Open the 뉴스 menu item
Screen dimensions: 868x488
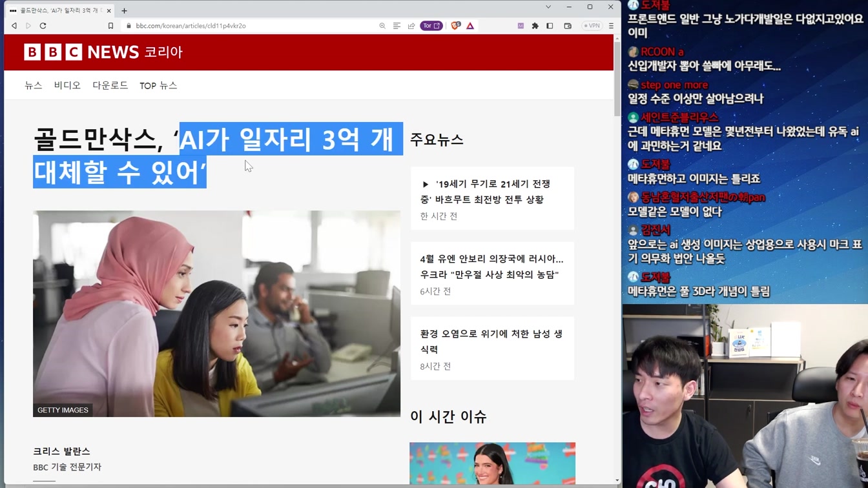[x=34, y=85]
